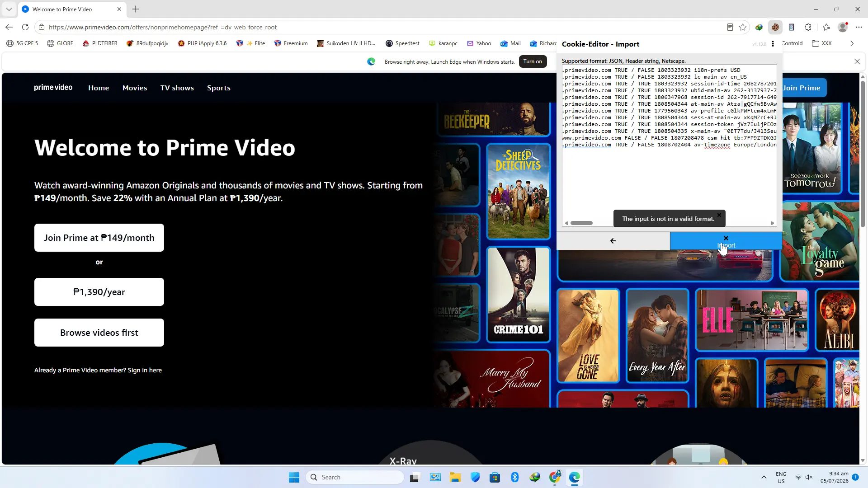Image resolution: width=868 pixels, height=488 pixels.
Task: Click Browse videos first button
Action: pos(99,333)
